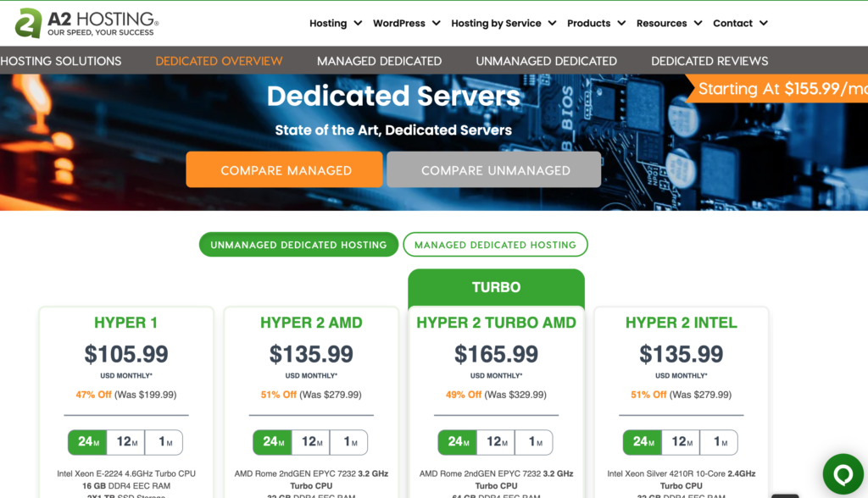The image size is (868, 498).
Task: Open the Managed Dedicated nav item
Action: 379,60
